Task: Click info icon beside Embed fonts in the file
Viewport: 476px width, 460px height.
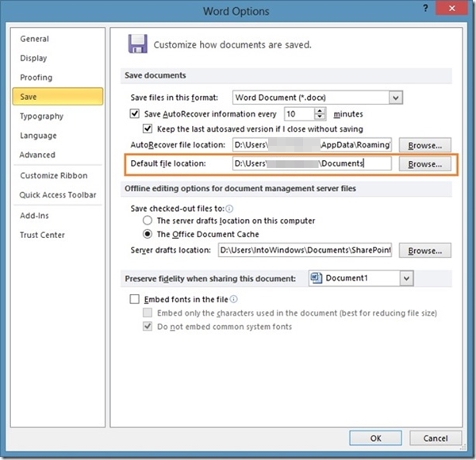Action: point(234,299)
